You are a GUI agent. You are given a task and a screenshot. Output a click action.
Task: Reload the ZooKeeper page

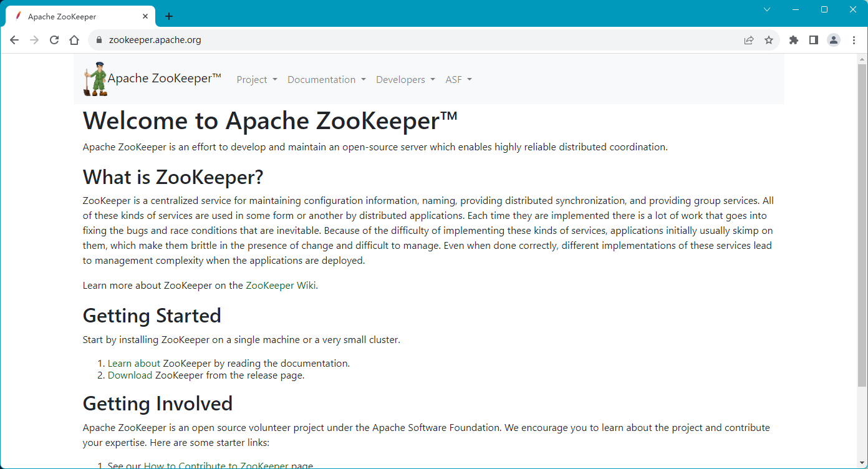pyautogui.click(x=54, y=40)
